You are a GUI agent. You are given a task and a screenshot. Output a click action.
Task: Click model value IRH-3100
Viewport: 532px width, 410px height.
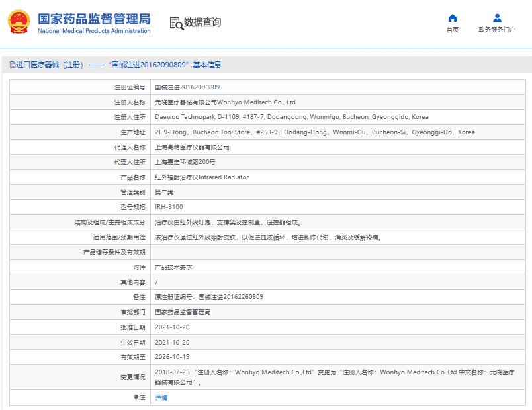pos(169,206)
